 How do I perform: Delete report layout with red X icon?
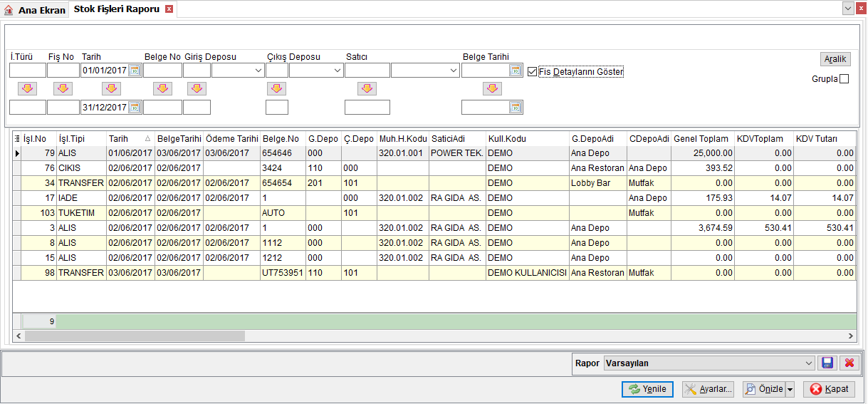[x=848, y=363]
